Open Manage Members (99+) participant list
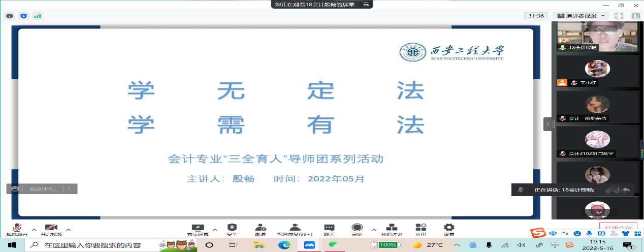 (295, 229)
